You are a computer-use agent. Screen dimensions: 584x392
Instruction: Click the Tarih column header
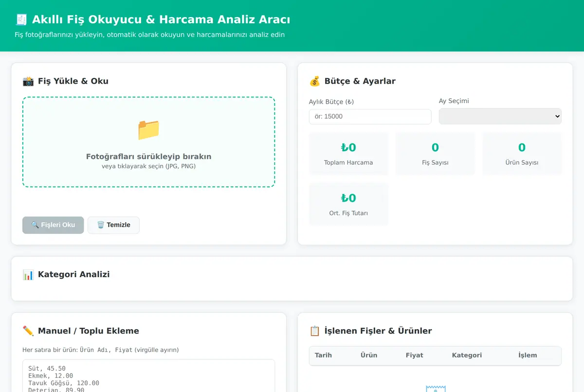[323, 355]
